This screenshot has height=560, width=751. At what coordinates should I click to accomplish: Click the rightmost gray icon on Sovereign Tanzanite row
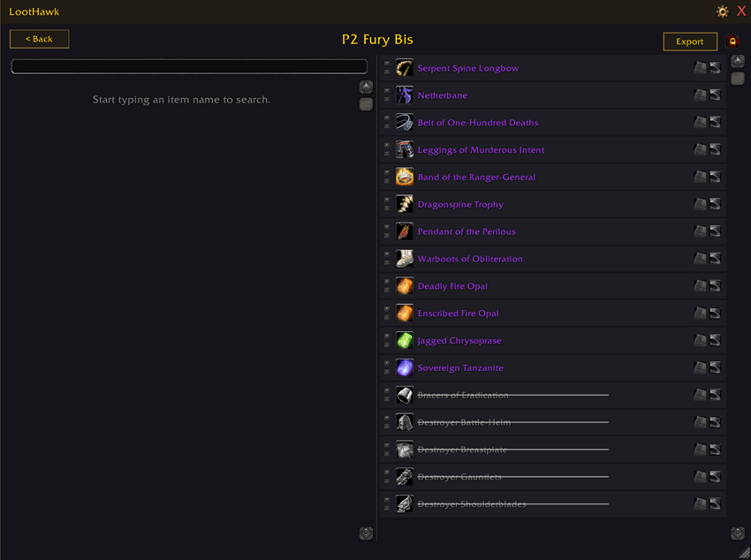click(715, 367)
